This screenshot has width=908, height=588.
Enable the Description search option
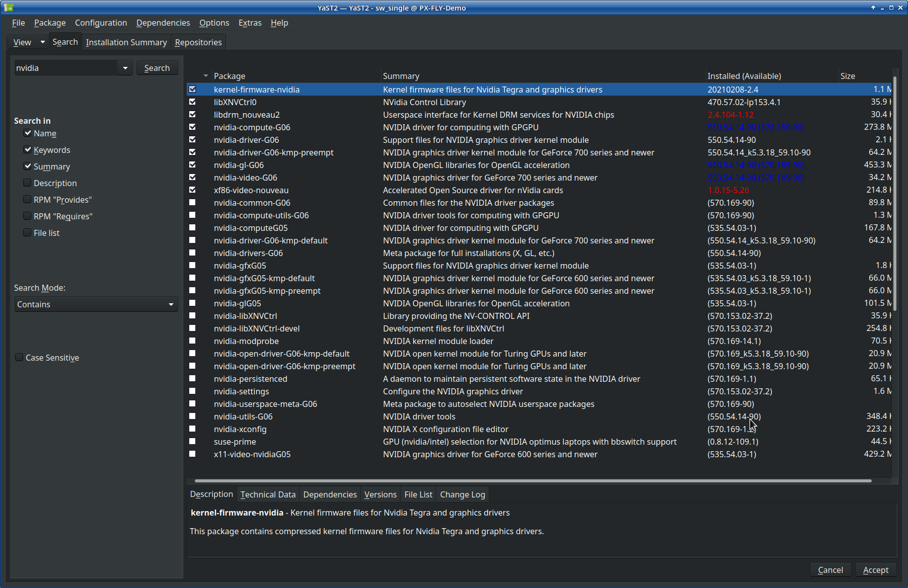point(27,183)
